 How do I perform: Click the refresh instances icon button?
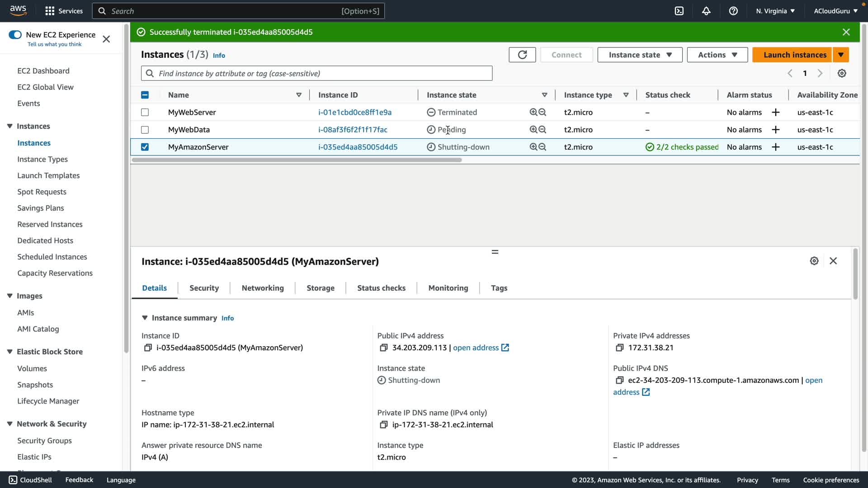tap(522, 55)
